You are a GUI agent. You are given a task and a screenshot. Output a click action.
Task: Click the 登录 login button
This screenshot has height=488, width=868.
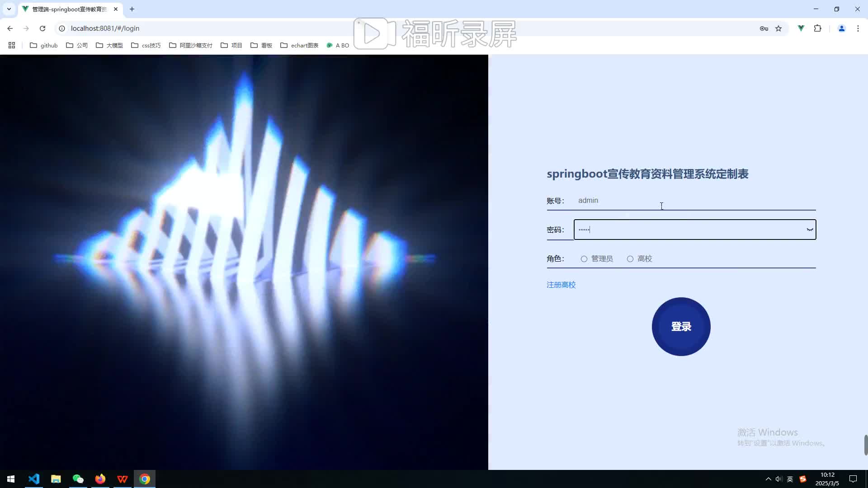pyautogui.click(x=681, y=327)
